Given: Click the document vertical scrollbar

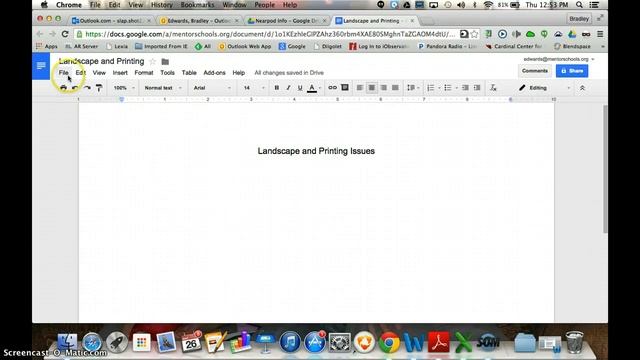Looking at the screenshot, I should click(x=605, y=169).
